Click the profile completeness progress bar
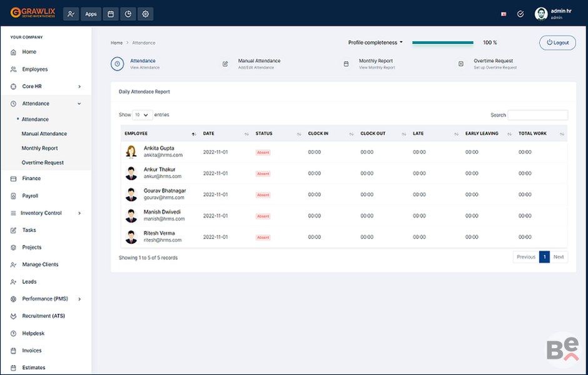588x375 pixels. (442, 42)
